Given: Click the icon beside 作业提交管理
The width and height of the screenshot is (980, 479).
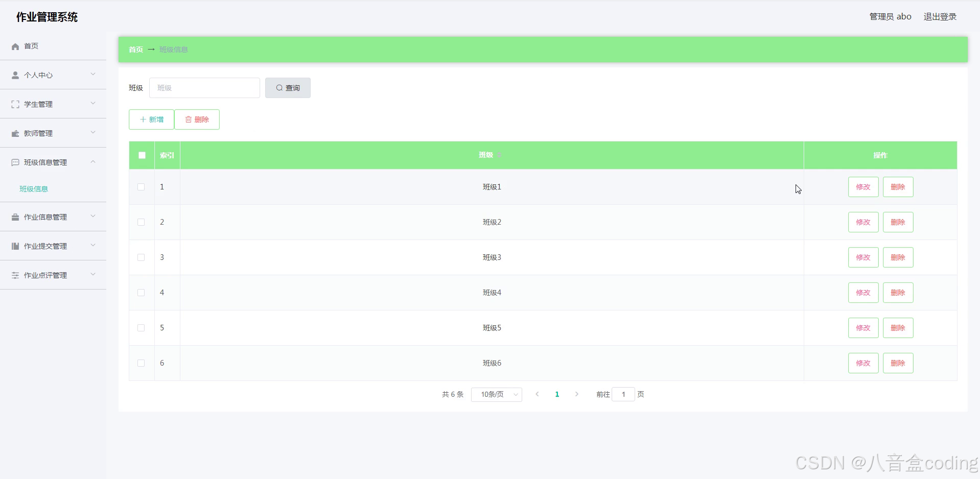Looking at the screenshot, I should click(x=15, y=246).
